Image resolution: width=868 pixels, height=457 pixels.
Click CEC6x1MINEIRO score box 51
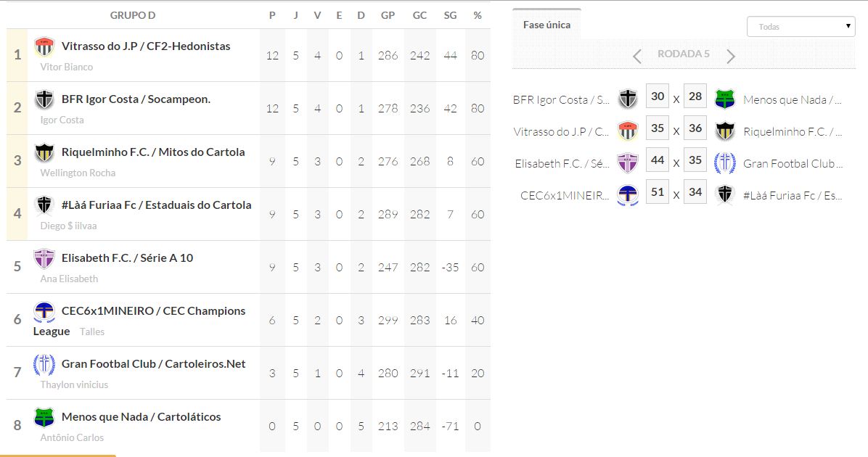(x=658, y=192)
